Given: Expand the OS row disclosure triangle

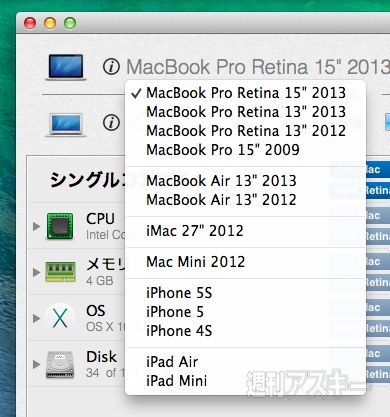Looking at the screenshot, I should point(36,319).
